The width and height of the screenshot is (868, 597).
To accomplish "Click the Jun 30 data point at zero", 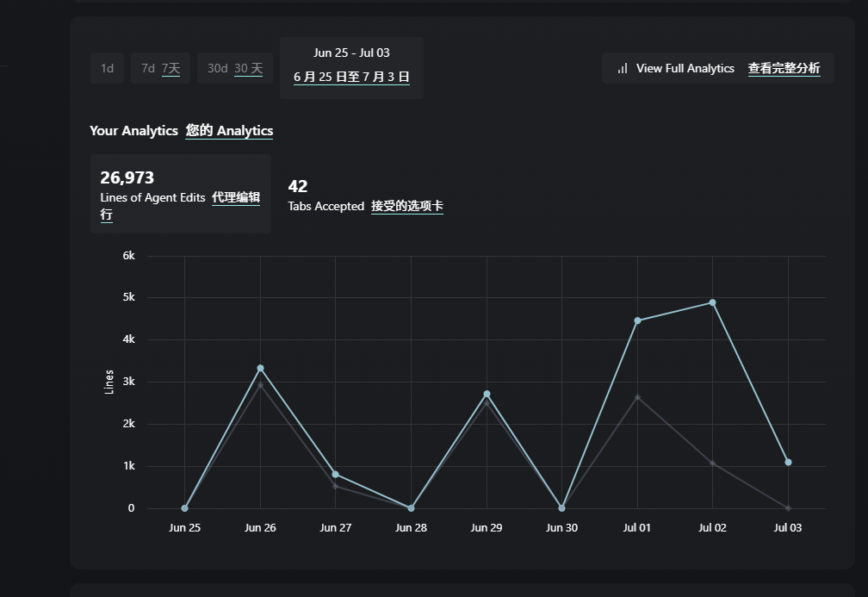I will point(561,508).
